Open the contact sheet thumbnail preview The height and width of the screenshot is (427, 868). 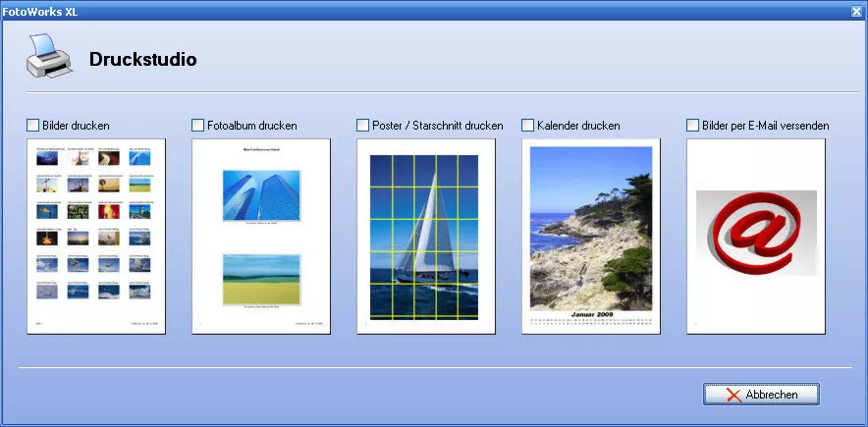[x=96, y=236]
